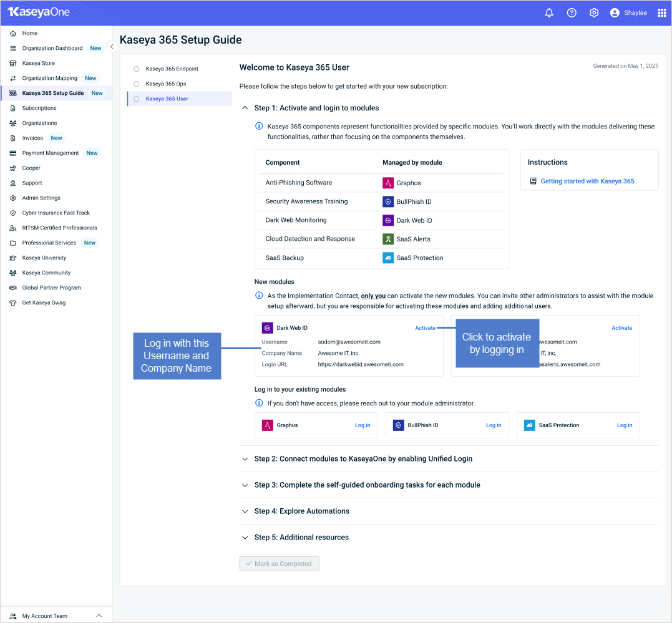Click the Dark Web ID login URL text
672x623 pixels.
click(x=361, y=365)
